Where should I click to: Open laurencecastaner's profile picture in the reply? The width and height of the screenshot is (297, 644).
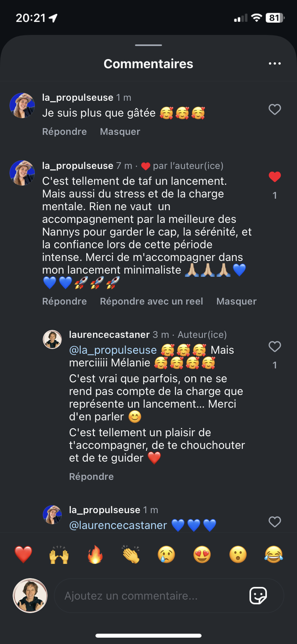click(52, 339)
